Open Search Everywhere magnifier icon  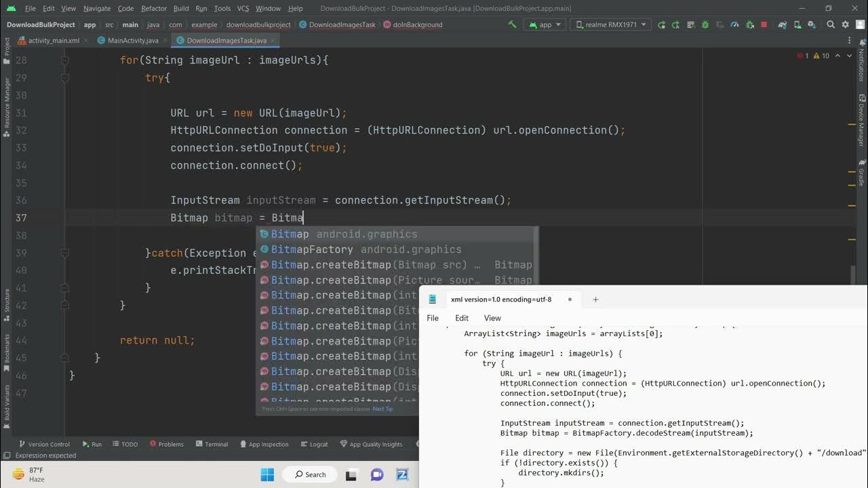[831, 24]
